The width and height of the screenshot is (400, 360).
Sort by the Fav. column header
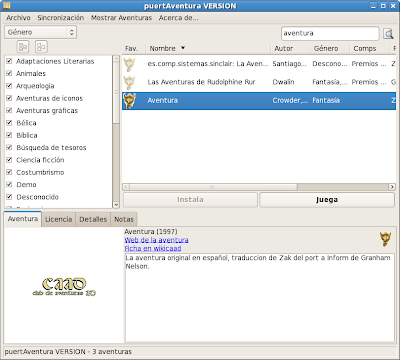tap(134, 48)
